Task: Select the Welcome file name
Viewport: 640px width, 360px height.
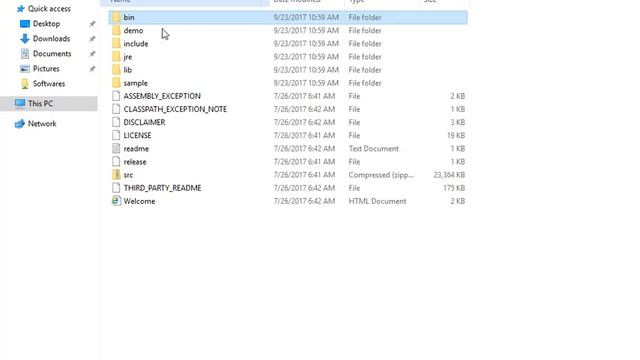Action: tap(139, 201)
